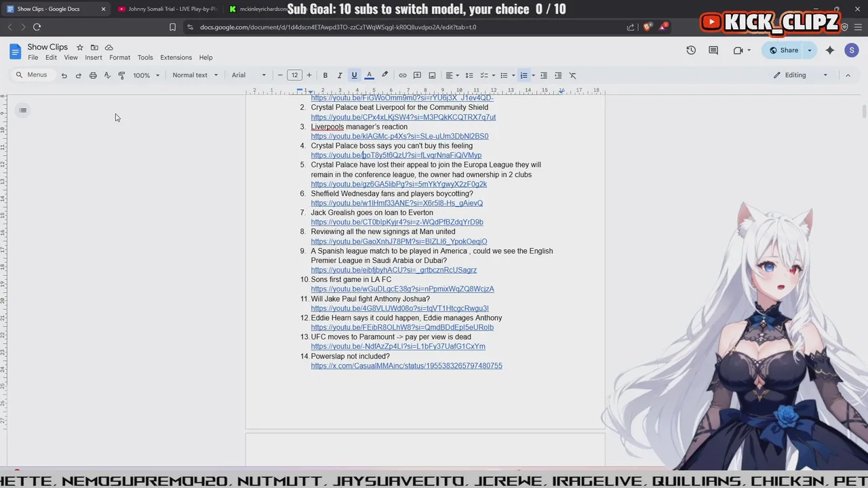868x488 pixels.
Task: Click the Show Clips document title
Action: click(47, 47)
